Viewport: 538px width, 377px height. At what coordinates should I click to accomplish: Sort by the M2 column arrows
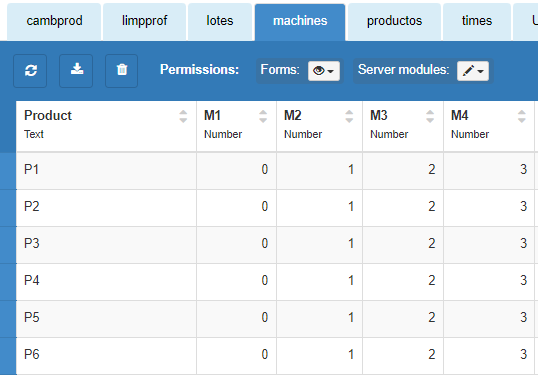349,116
